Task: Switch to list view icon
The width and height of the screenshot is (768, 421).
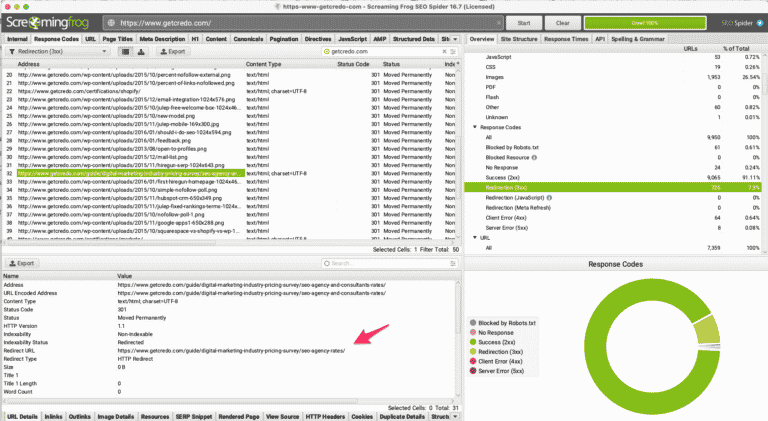Action: point(125,51)
